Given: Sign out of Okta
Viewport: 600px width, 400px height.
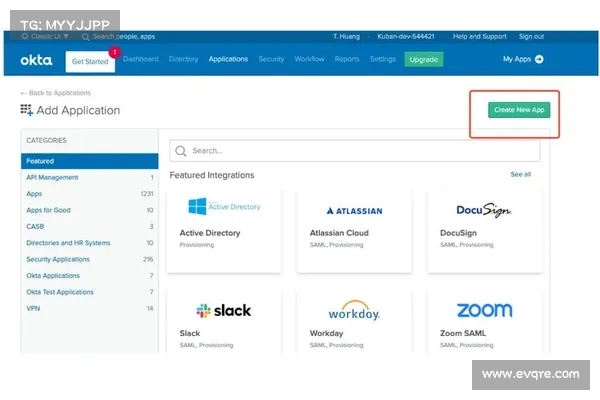Looking at the screenshot, I should tap(531, 36).
